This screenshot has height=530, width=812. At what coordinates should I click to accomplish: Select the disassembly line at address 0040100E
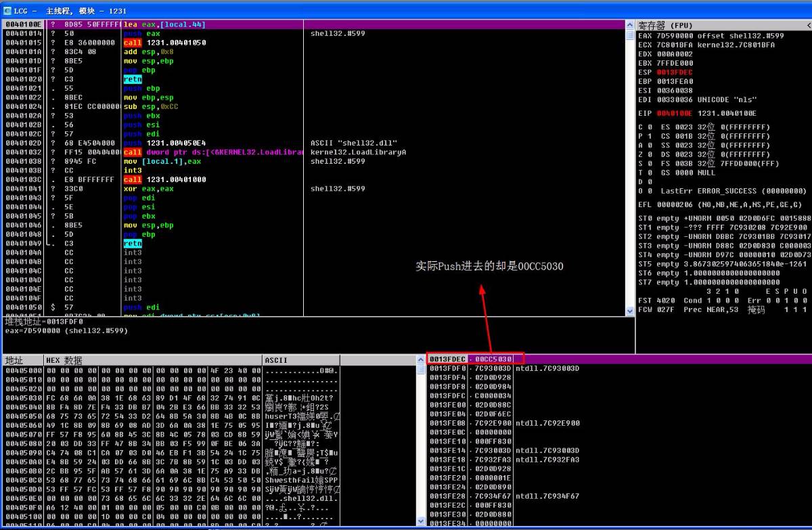coord(313,25)
